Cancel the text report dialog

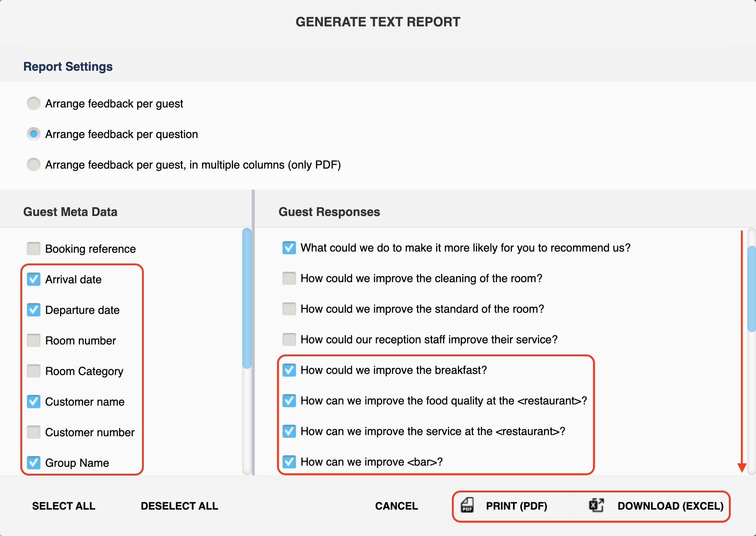(x=396, y=506)
